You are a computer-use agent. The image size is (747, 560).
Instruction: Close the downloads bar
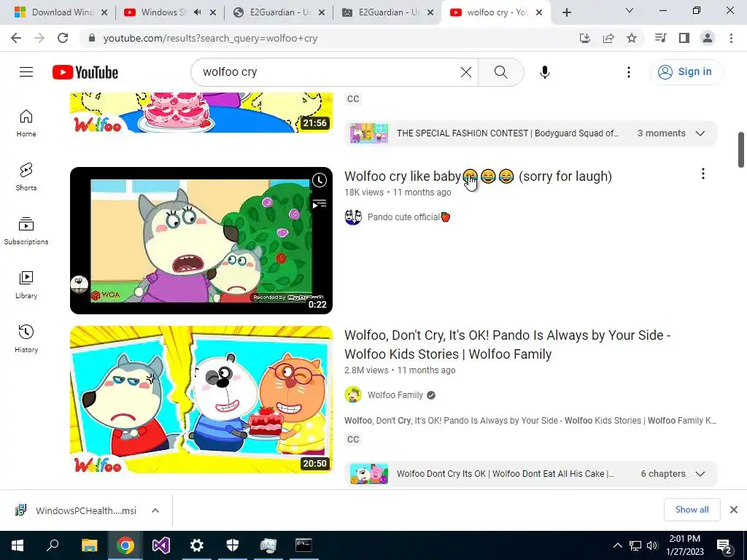point(734,510)
